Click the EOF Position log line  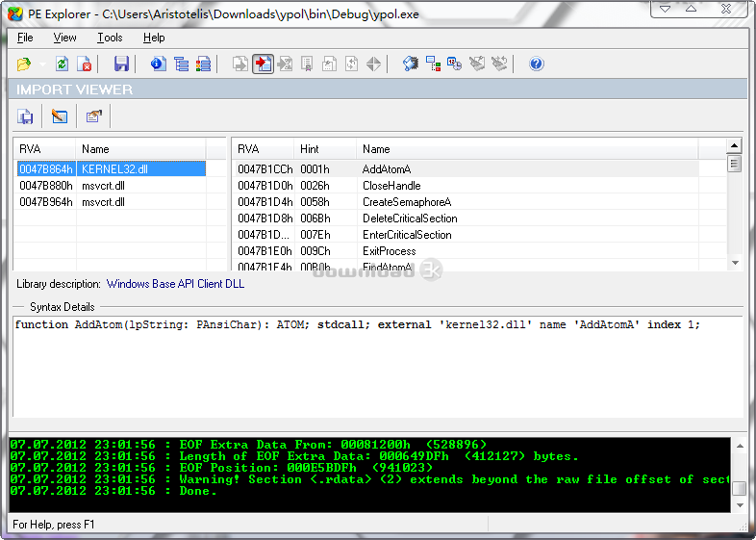[221, 468]
